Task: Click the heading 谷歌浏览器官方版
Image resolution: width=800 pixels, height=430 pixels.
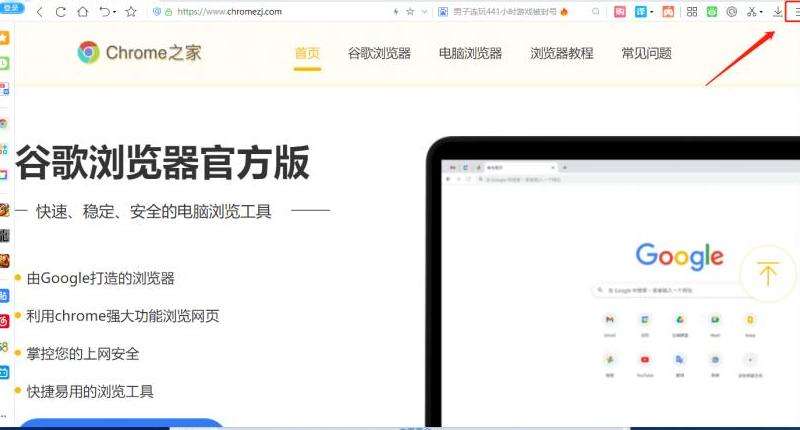Action: (162, 162)
